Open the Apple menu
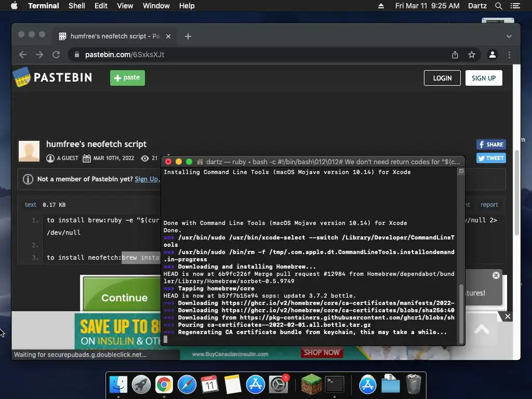The image size is (532, 399). point(14,6)
